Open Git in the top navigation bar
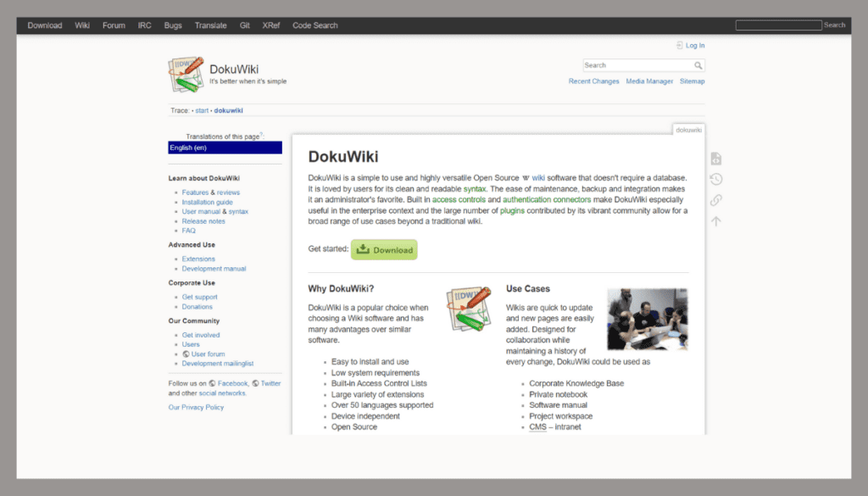This screenshot has height=496, width=868. 245,25
